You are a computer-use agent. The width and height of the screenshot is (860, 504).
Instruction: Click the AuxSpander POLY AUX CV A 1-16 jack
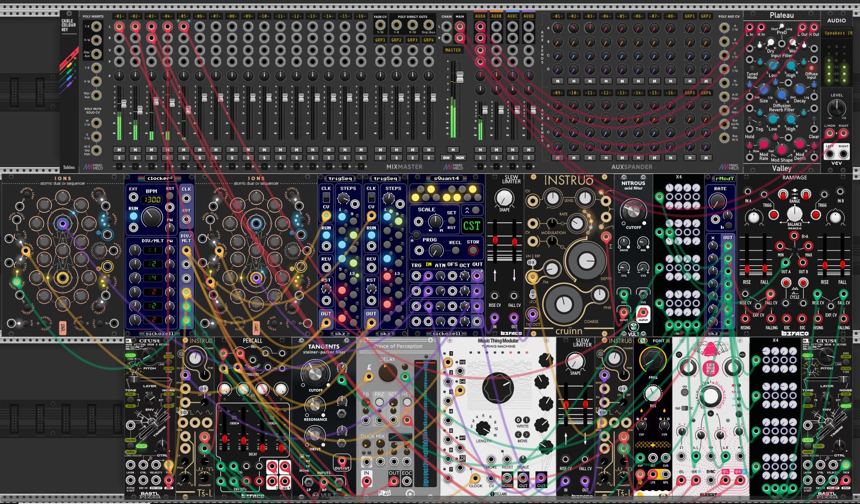tap(723, 27)
